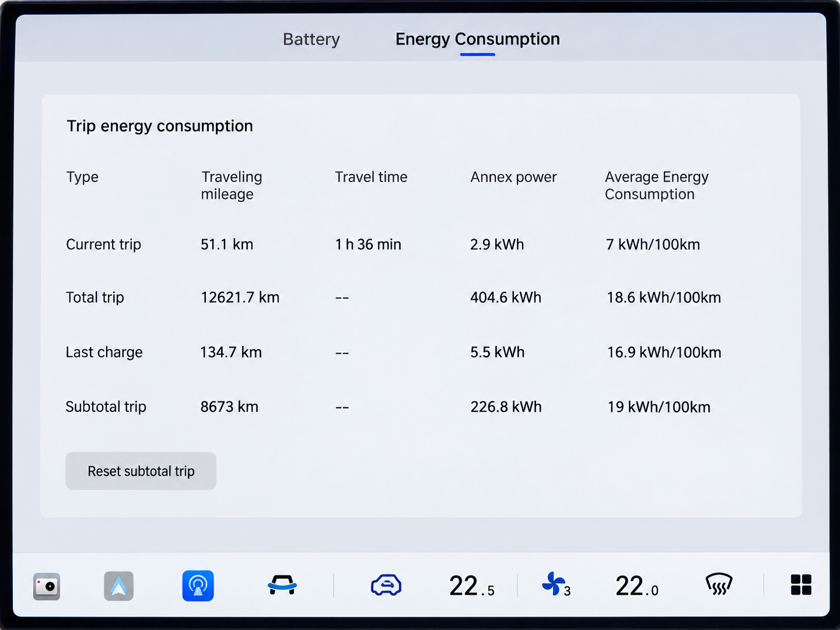
Task: Click the Reset subtotal trip button
Action: [141, 471]
